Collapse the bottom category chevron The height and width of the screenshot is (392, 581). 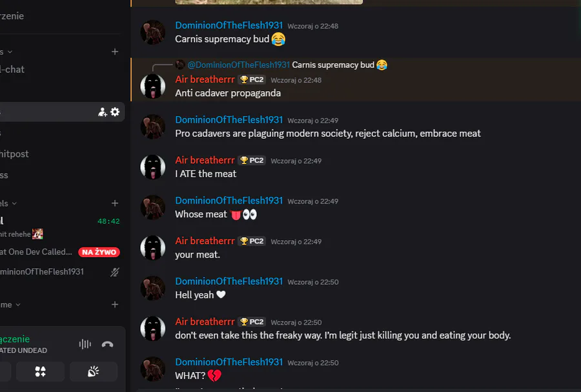click(x=17, y=305)
